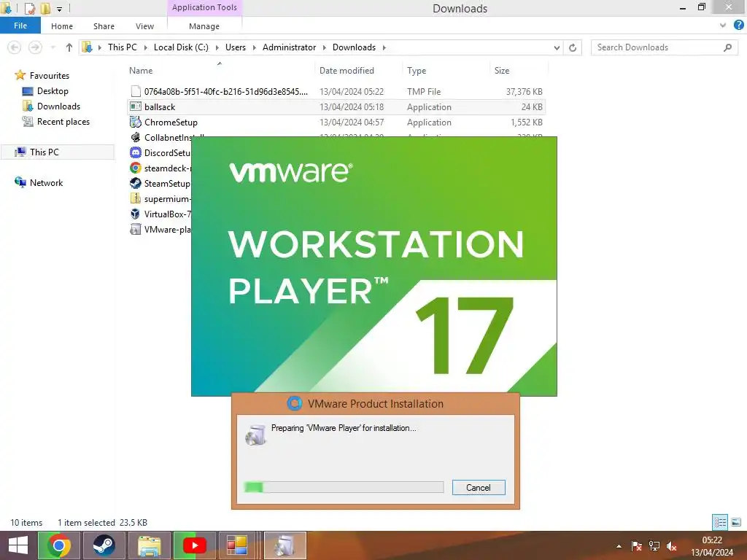Select Network in the navigation pane
747x560 pixels.
pyautogui.click(x=46, y=182)
